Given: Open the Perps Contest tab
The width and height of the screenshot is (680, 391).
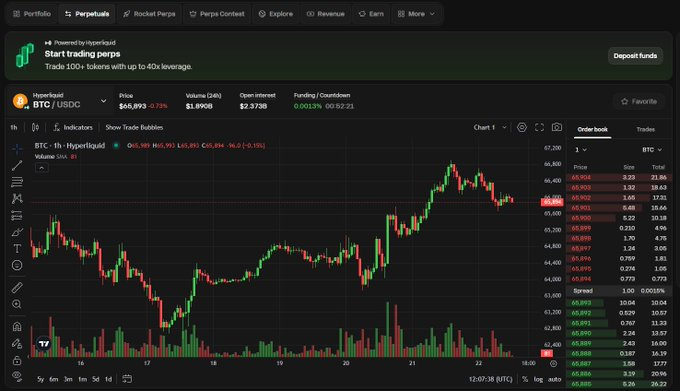Looking at the screenshot, I should click(x=217, y=14).
